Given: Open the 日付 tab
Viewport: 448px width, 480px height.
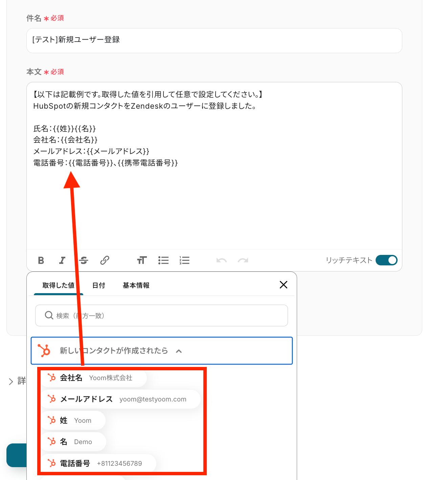Looking at the screenshot, I should click(x=99, y=285).
